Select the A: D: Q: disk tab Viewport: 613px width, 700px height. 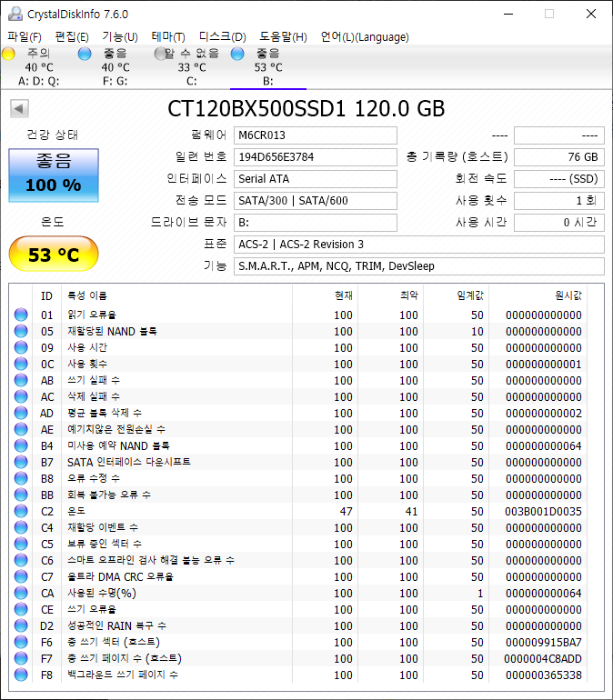[39, 67]
